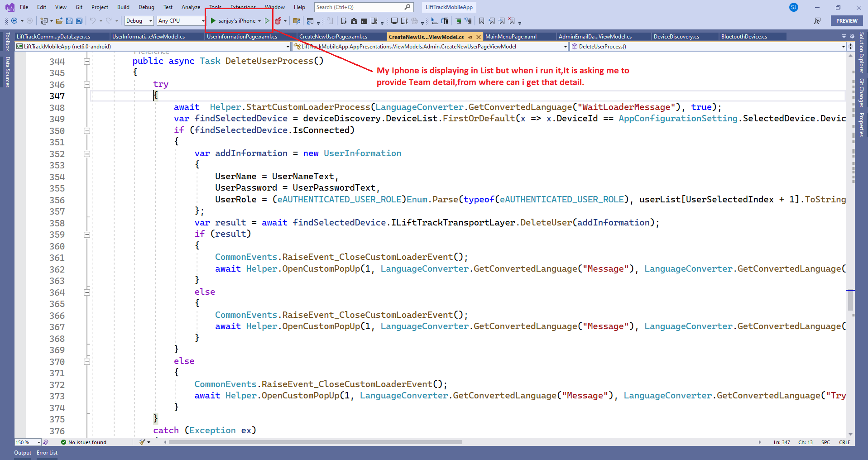Open the Error List panel tab
Screen dimensions: 868x460
click(x=47, y=453)
